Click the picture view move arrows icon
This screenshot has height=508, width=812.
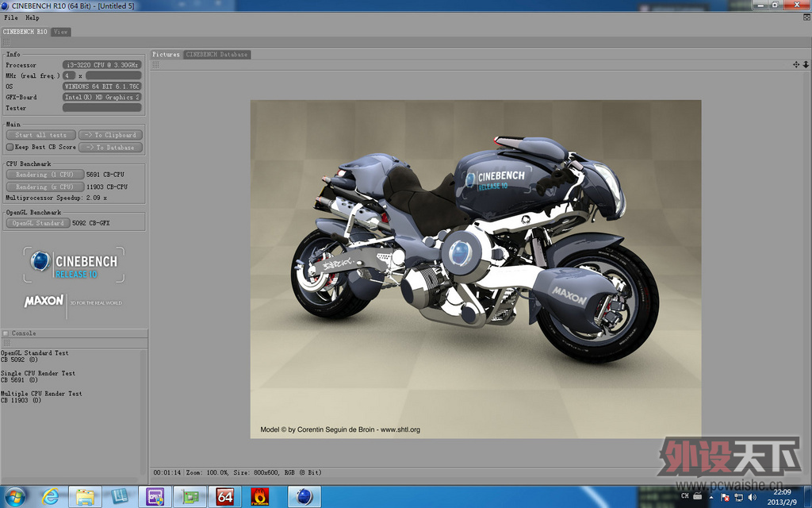pos(796,65)
